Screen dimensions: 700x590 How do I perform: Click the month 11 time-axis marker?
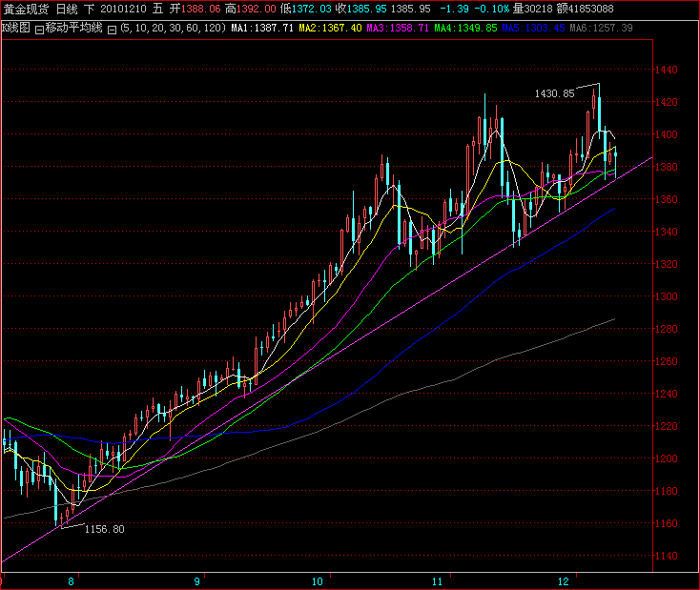[x=437, y=581]
